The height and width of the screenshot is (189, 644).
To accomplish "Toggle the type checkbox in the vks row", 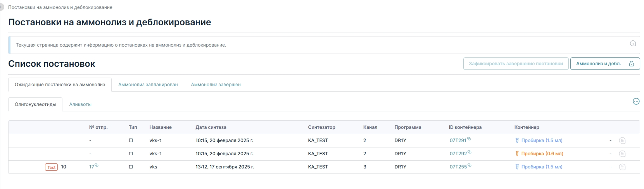I will (131, 167).
